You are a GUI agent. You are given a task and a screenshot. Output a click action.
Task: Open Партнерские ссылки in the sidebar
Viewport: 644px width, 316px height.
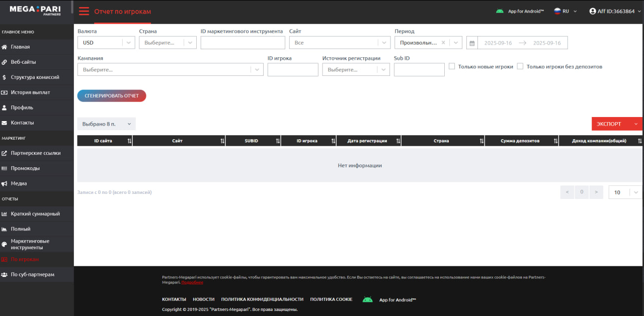pos(35,153)
